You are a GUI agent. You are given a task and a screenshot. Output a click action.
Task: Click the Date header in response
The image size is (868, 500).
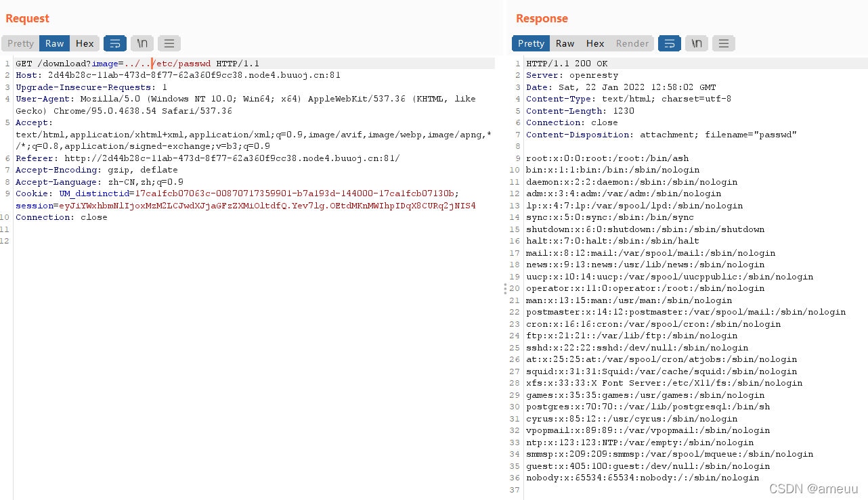point(621,87)
